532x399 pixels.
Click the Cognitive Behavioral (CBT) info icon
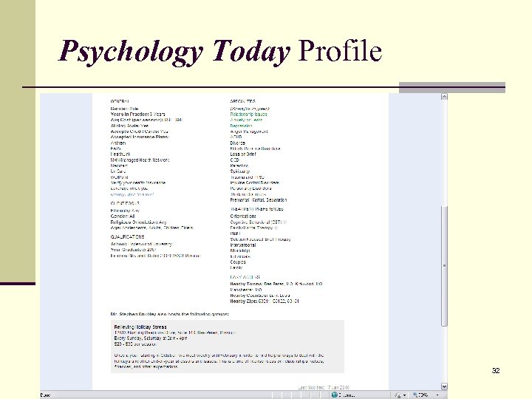(285, 222)
